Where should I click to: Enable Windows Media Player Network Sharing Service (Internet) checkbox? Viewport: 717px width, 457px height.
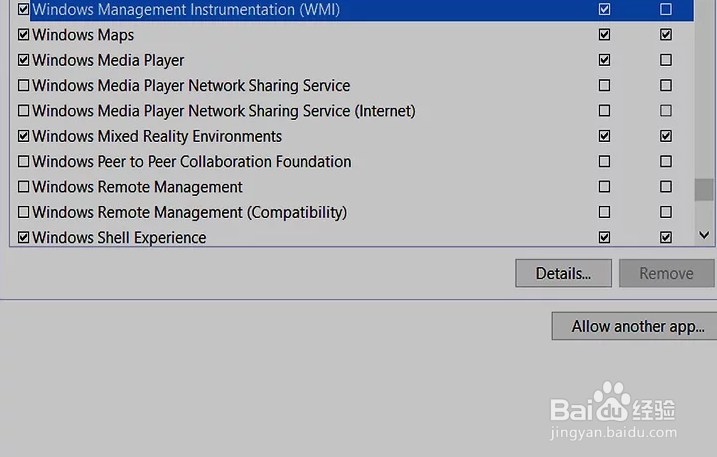pos(23,111)
